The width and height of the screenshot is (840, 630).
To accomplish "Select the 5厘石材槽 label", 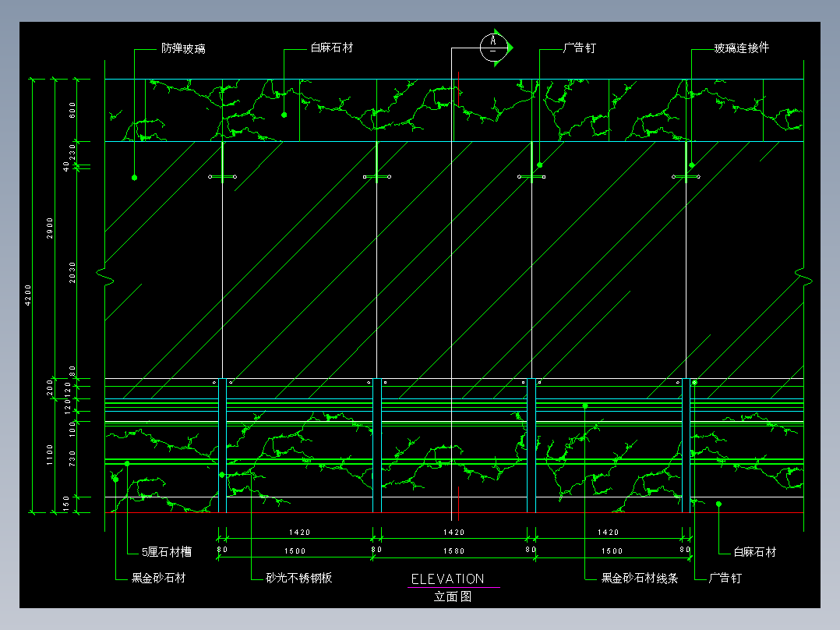I will point(167,552).
